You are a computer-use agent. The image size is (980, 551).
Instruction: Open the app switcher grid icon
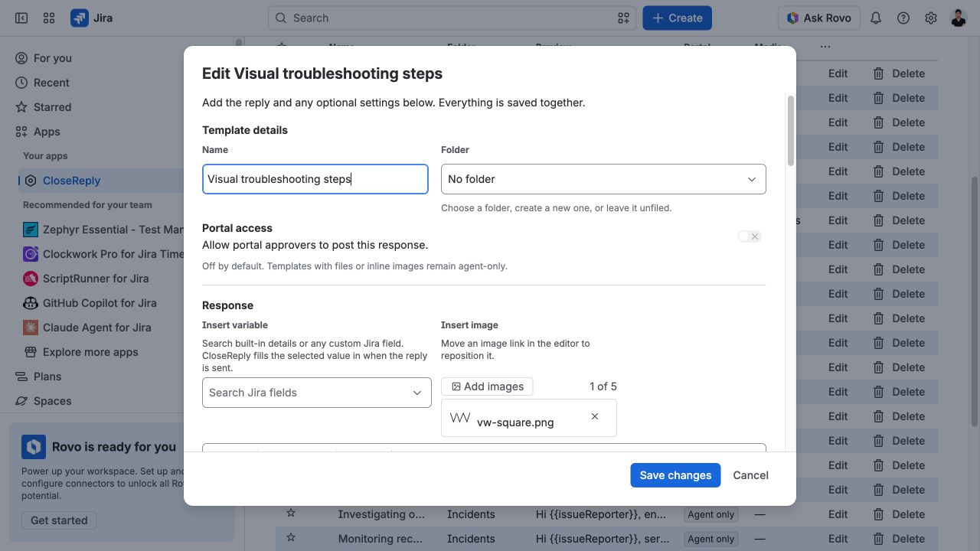[x=49, y=18]
